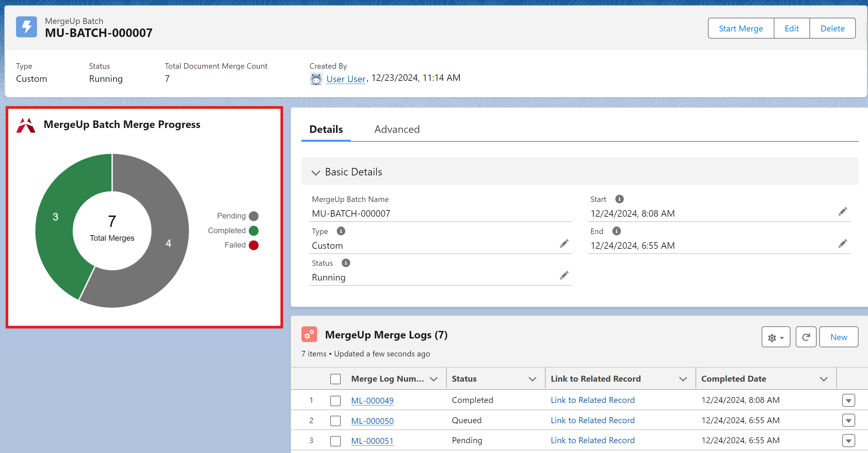This screenshot has width=868, height=453.
Task: Click the pencil edit icon for Start date
Action: point(842,212)
